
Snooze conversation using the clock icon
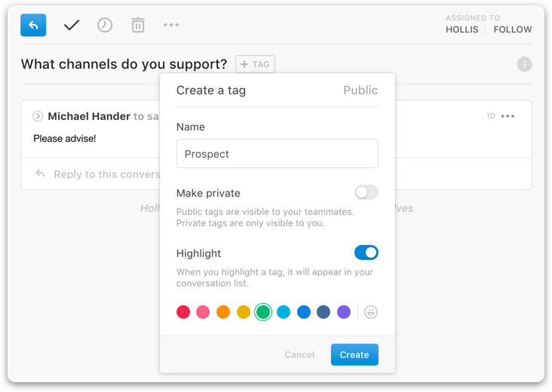pyautogui.click(x=105, y=26)
